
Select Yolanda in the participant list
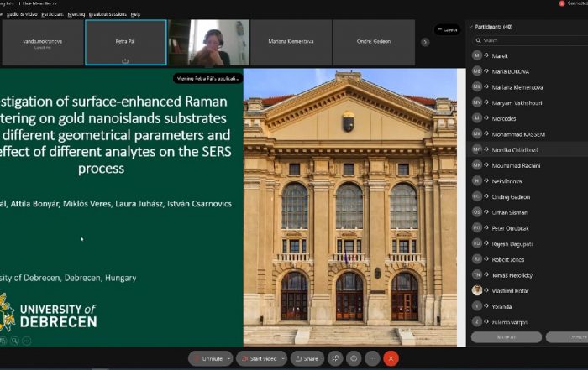click(x=527, y=306)
